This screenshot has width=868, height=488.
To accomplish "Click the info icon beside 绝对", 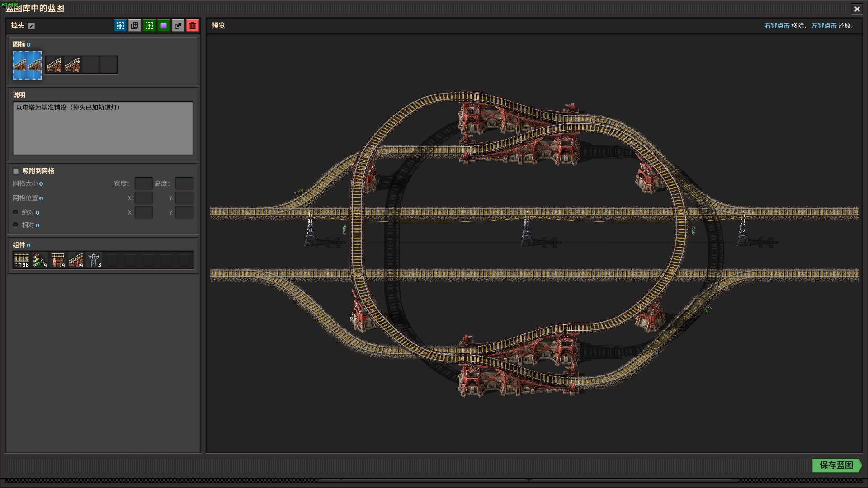I will coord(38,213).
